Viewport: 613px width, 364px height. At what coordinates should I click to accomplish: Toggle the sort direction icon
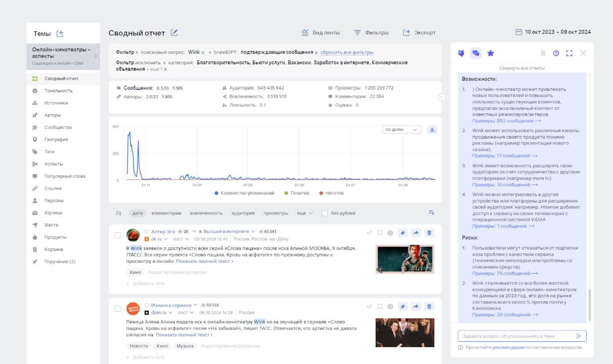point(118,213)
